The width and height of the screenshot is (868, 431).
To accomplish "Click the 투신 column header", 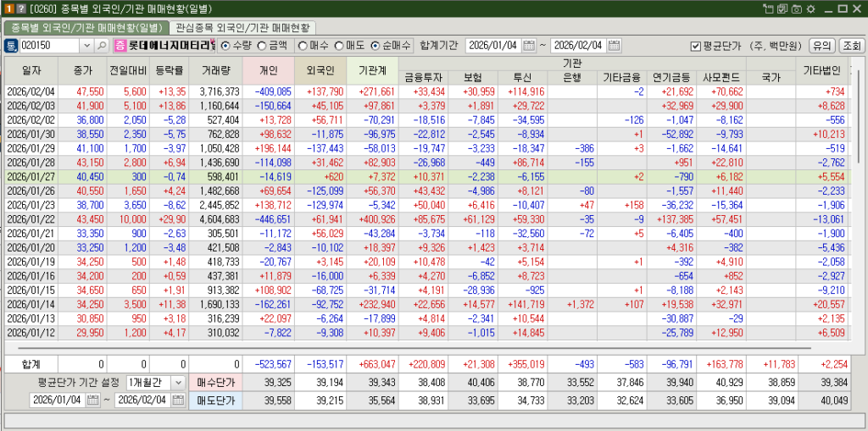I will tap(522, 77).
